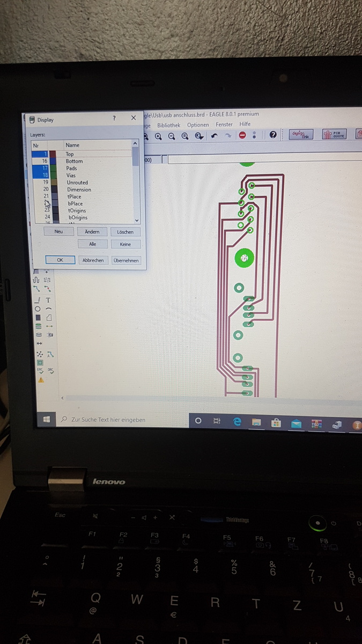Select the Circle tool
The image size is (362, 644).
38,309
